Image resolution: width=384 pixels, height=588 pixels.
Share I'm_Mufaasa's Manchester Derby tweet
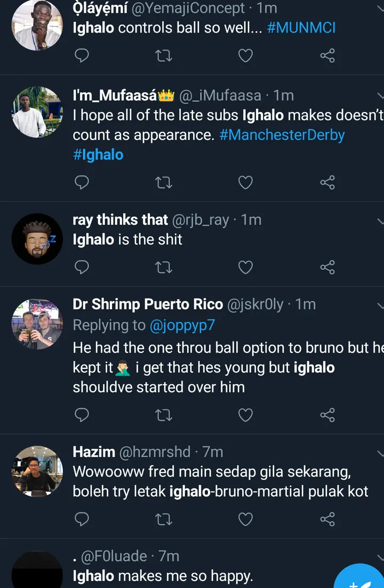tap(327, 183)
